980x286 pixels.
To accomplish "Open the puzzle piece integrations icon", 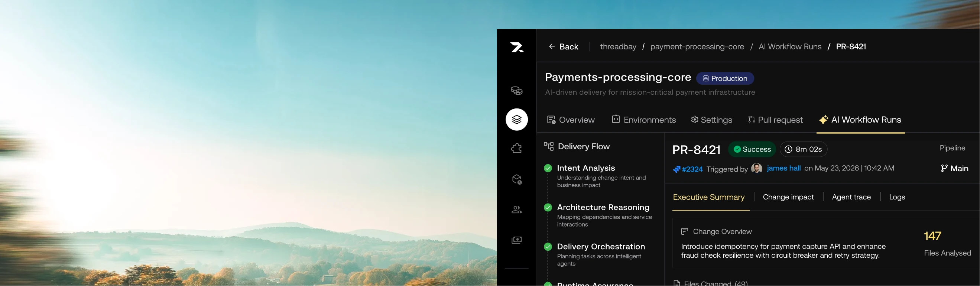I will pos(517,148).
